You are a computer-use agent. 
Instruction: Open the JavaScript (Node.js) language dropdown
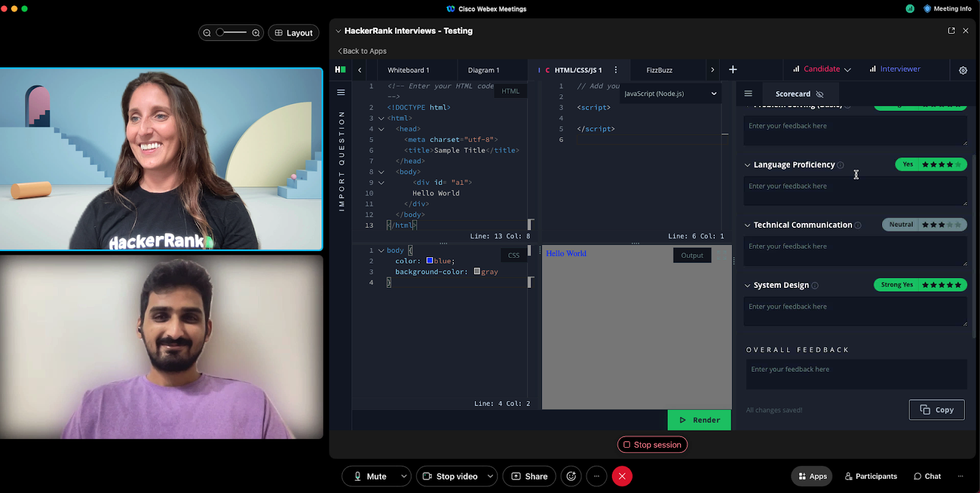(670, 94)
